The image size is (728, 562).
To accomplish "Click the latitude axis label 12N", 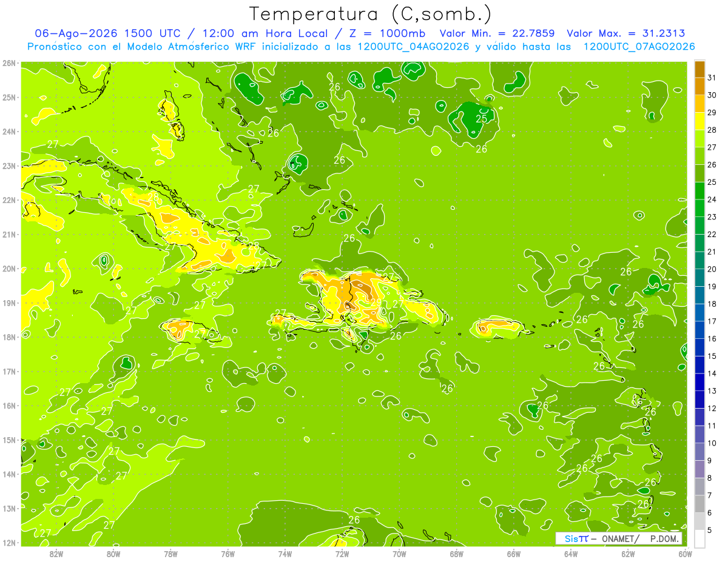I will tap(8, 543).
